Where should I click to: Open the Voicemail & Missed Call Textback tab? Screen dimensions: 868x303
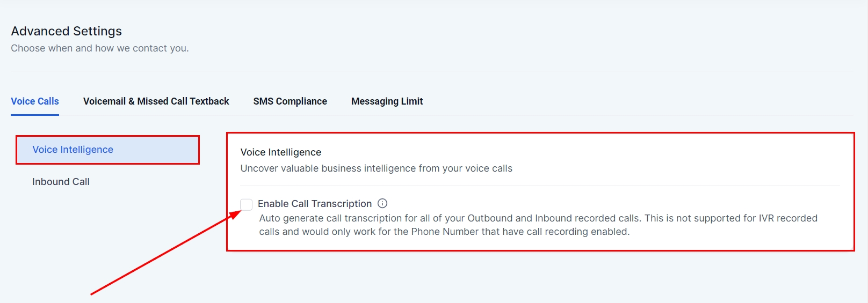click(x=156, y=101)
